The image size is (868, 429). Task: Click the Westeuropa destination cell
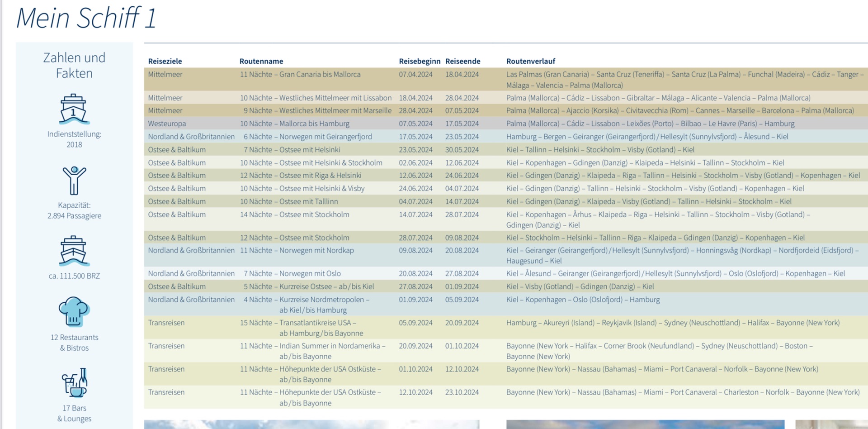click(x=167, y=124)
